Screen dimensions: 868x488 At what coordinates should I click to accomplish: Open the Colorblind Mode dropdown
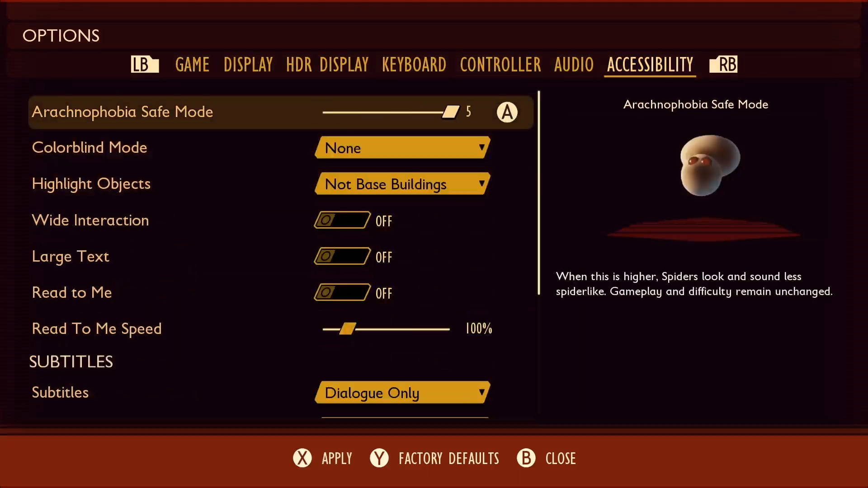pyautogui.click(x=402, y=148)
